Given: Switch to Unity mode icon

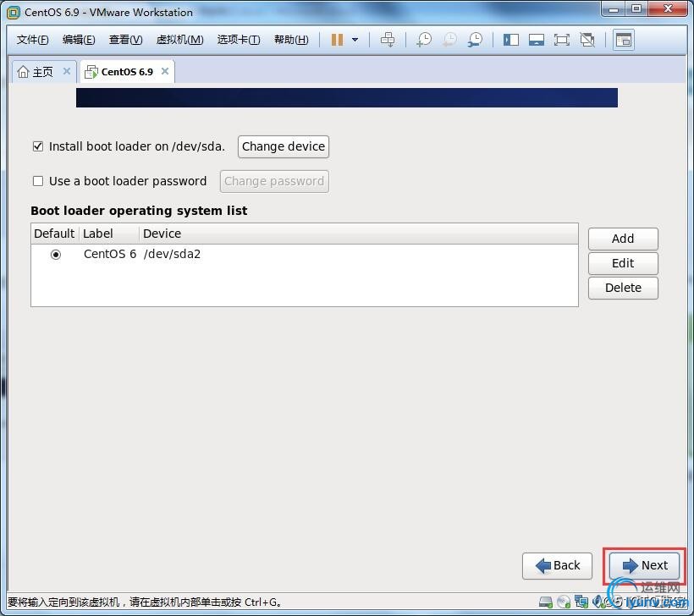Looking at the screenshot, I should click(587, 40).
